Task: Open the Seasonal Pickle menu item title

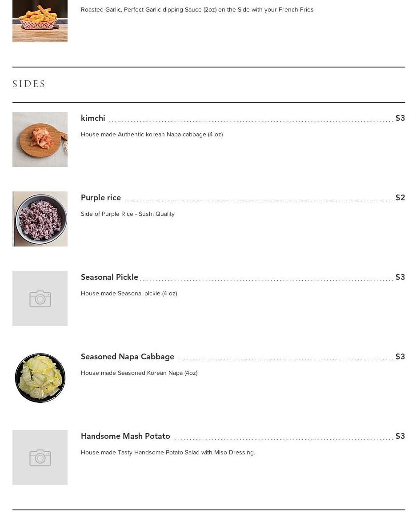Action: pyautogui.click(x=109, y=277)
